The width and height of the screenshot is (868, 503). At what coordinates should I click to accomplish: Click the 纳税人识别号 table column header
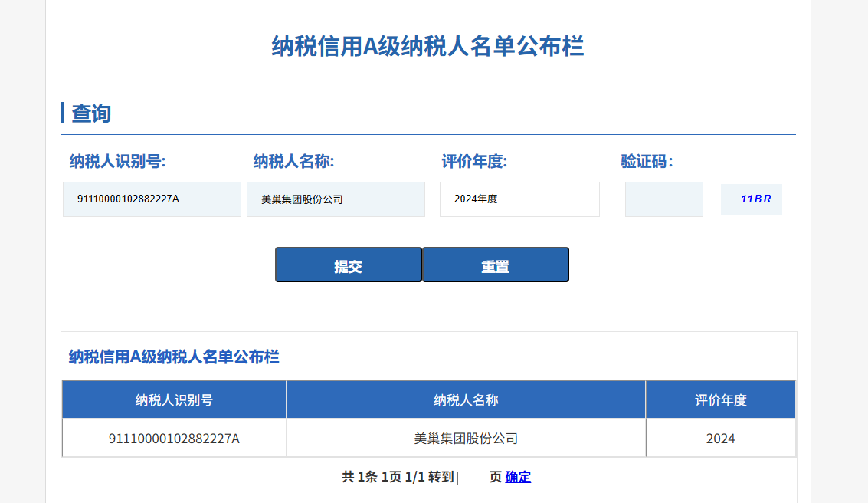(x=174, y=399)
